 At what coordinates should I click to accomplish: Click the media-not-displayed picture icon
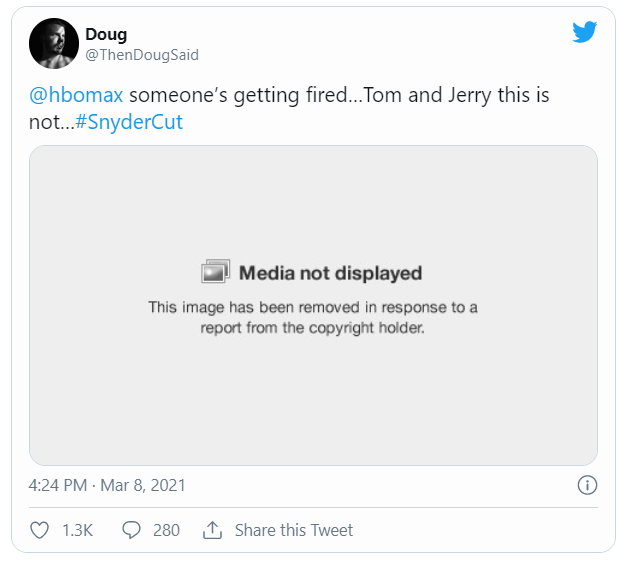tap(216, 272)
